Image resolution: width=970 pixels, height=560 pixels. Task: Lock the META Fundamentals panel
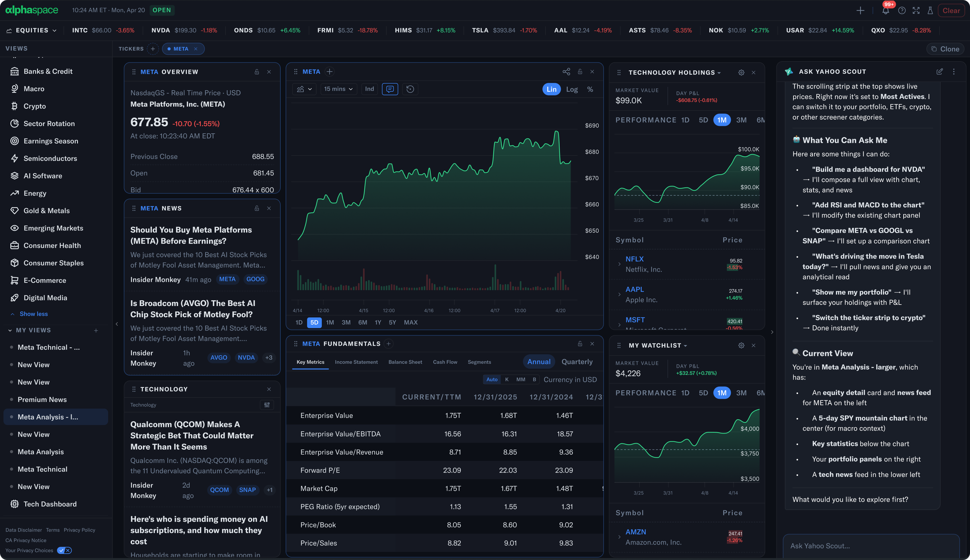point(580,343)
